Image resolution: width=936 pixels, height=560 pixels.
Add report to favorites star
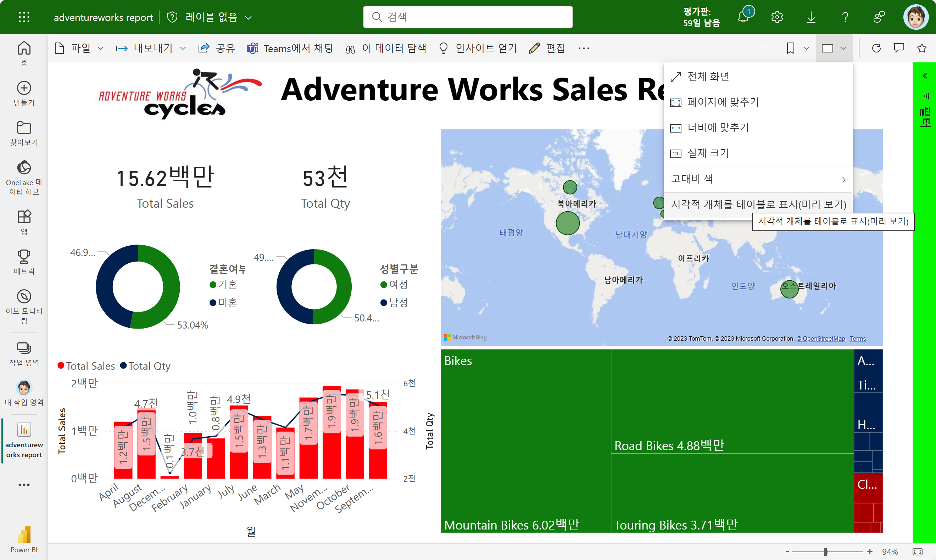coord(922,48)
